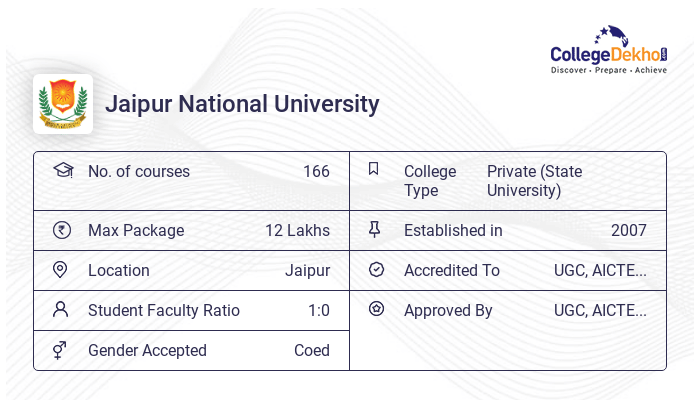Click the Student Faculty Ratio person icon
The image size is (700, 400).
coord(62,310)
